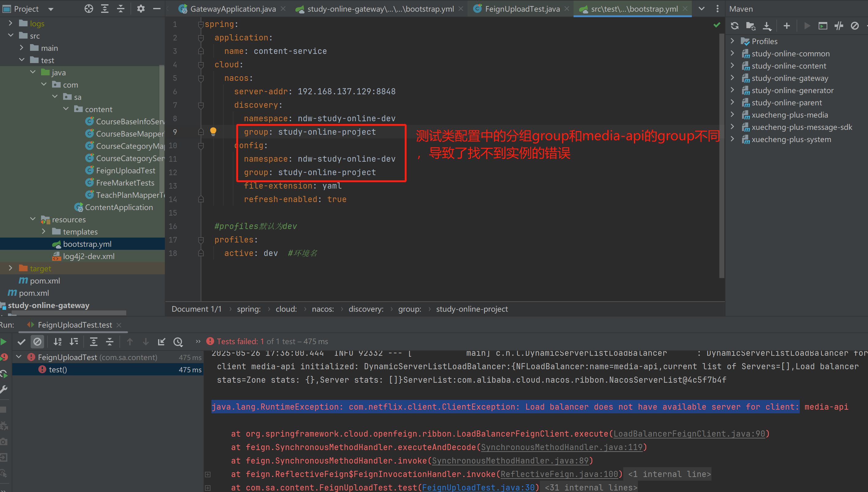Toggle Sort Alphabetically in test runner
Screen dimensions: 868x492
click(x=58, y=342)
